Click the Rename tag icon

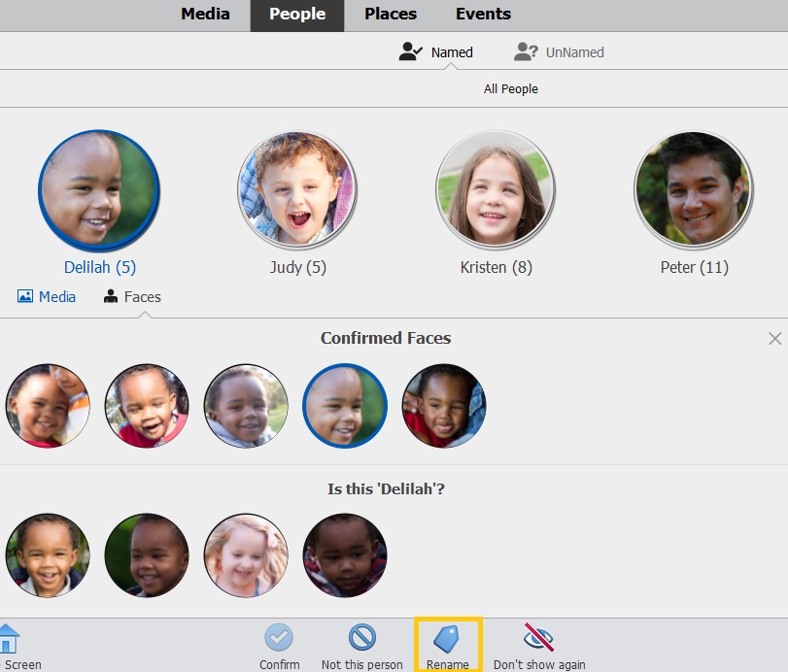click(x=447, y=638)
